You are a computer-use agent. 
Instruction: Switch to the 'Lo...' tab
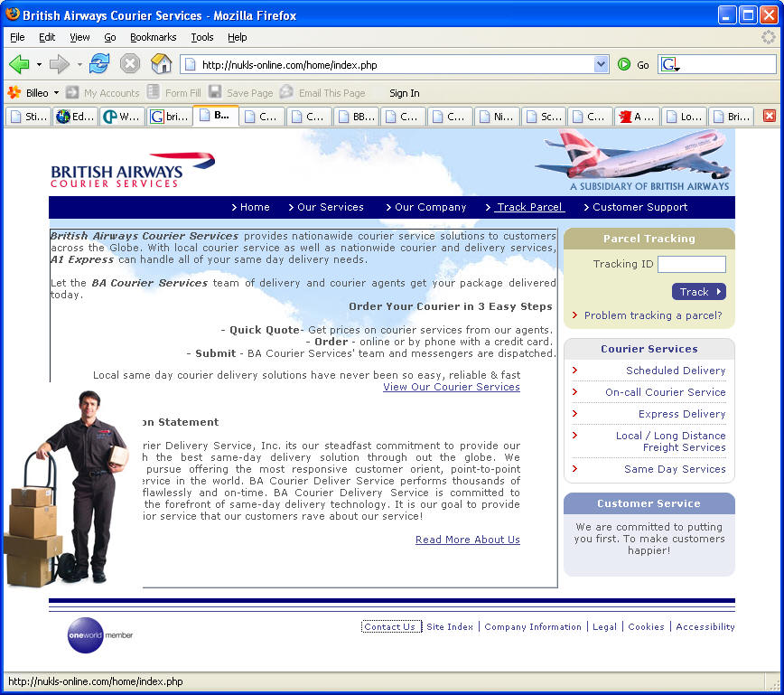pyautogui.click(x=685, y=117)
